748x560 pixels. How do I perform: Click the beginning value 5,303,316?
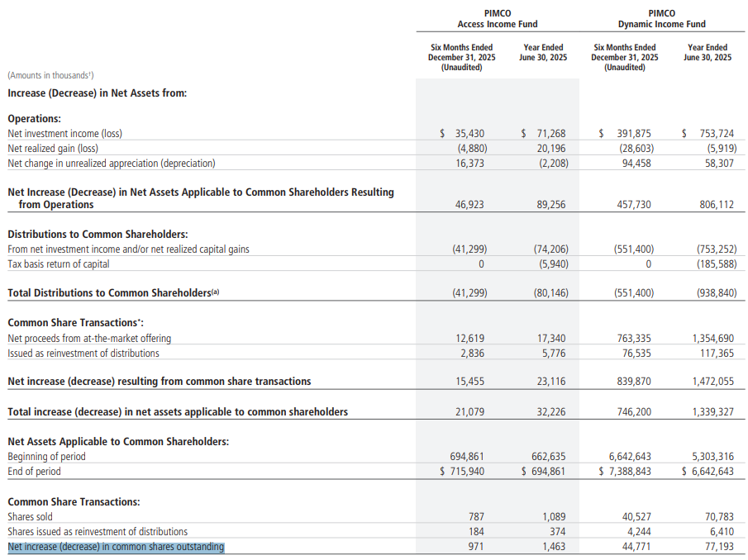[x=712, y=457]
